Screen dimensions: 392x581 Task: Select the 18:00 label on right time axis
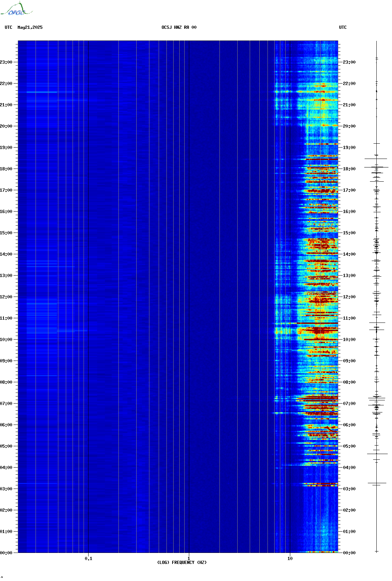click(x=349, y=169)
